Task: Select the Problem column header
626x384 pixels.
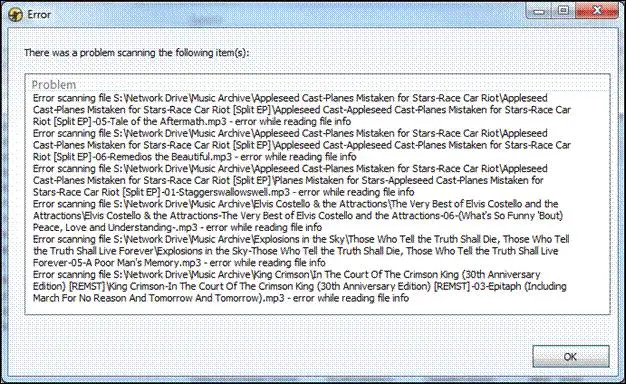Action: 317,85
